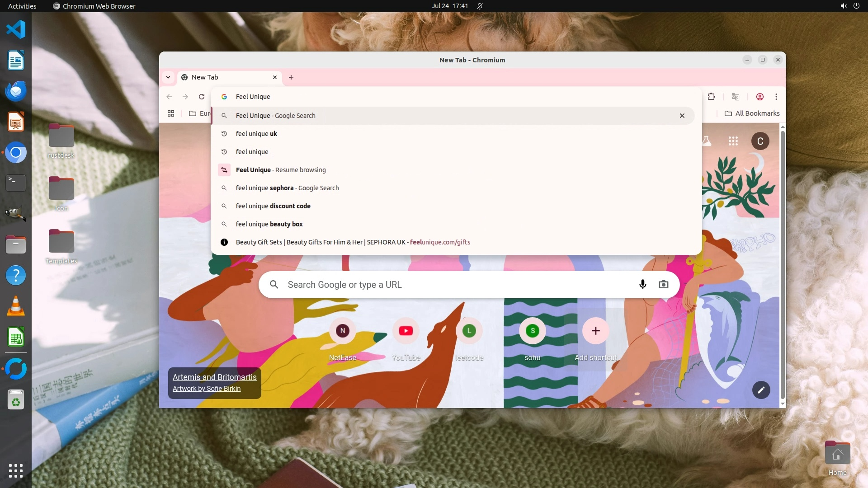Click the Search Google or type a URL box
Image resolution: width=868 pixels, height=488 pixels.
452,285
